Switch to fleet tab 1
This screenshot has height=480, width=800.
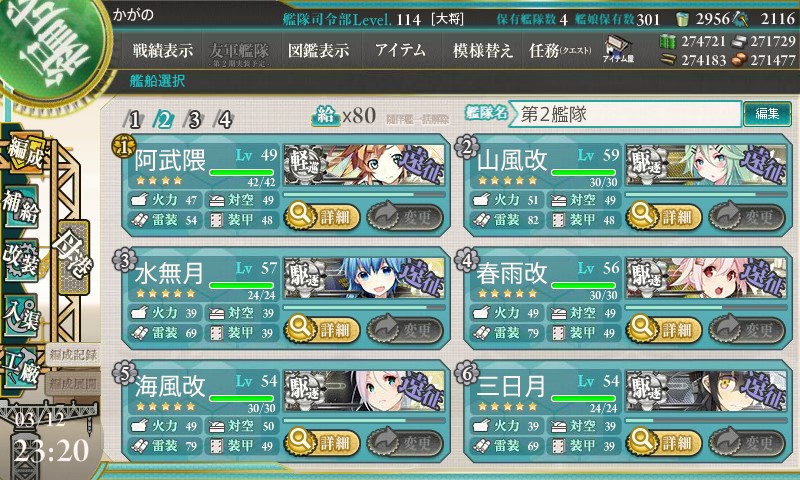pos(134,120)
